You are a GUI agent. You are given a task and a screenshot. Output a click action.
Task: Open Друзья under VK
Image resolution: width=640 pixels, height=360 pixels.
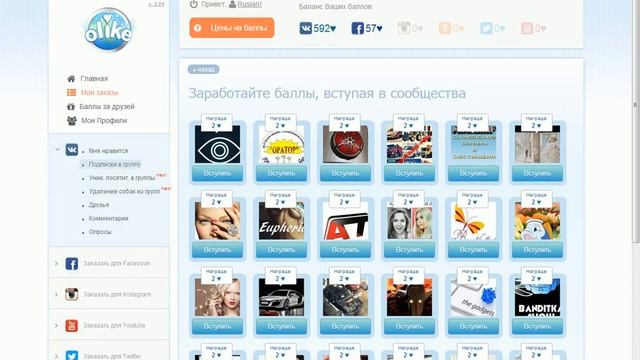pyautogui.click(x=99, y=205)
